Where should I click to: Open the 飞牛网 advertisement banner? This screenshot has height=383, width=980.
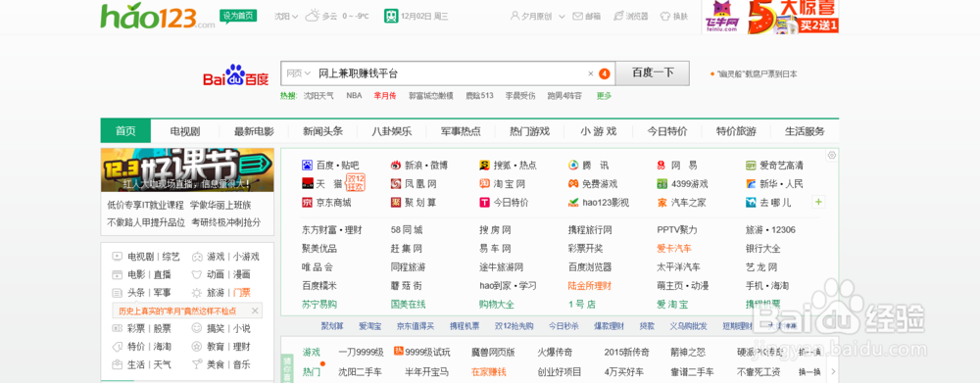771,17
